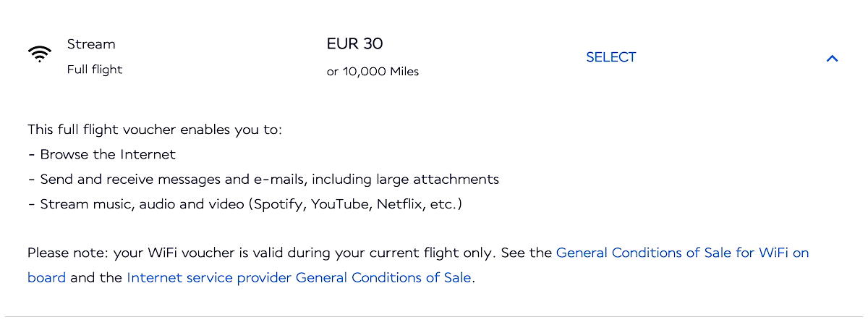Click the EUR 30 price
Viewport: 868px width, 320px height.
[354, 43]
